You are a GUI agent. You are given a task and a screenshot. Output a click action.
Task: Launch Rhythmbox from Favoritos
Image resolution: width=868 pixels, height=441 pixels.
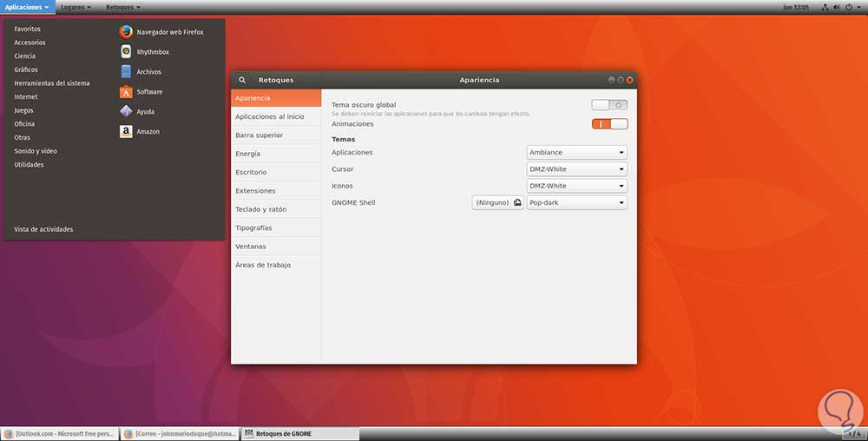pos(144,52)
